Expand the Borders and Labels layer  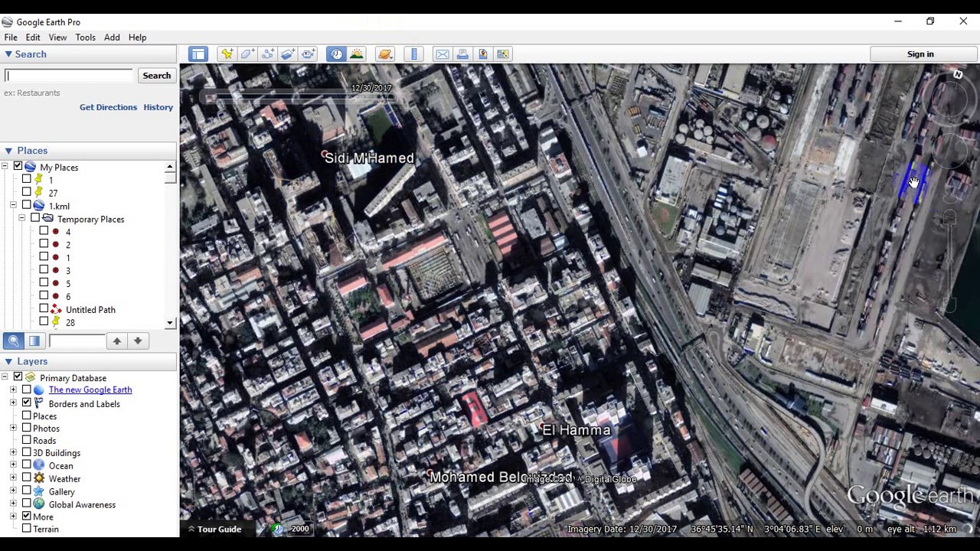13,403
